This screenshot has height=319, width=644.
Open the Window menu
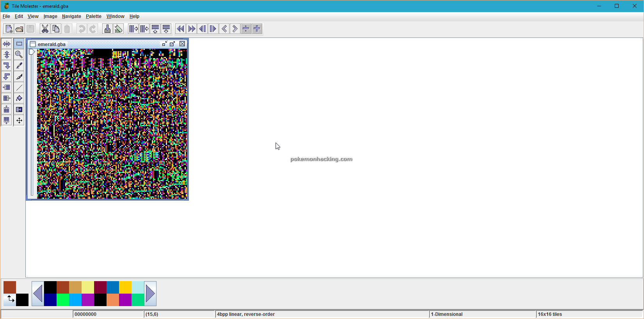click(116, 16)
